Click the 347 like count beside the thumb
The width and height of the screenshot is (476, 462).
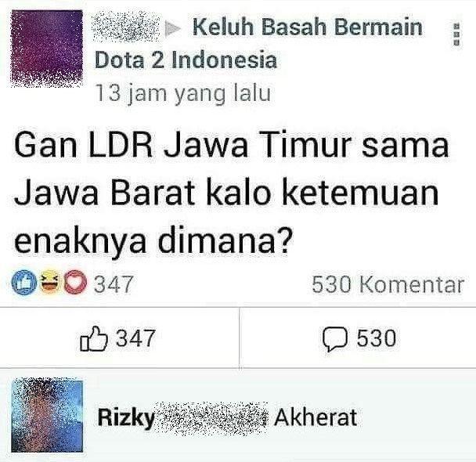pos(135,338)
